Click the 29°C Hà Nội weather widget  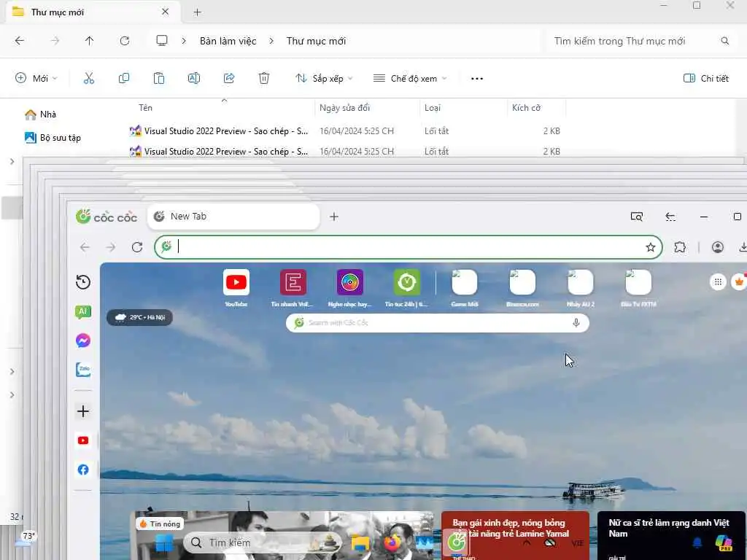pyautogui.click(x=139, y=317)
